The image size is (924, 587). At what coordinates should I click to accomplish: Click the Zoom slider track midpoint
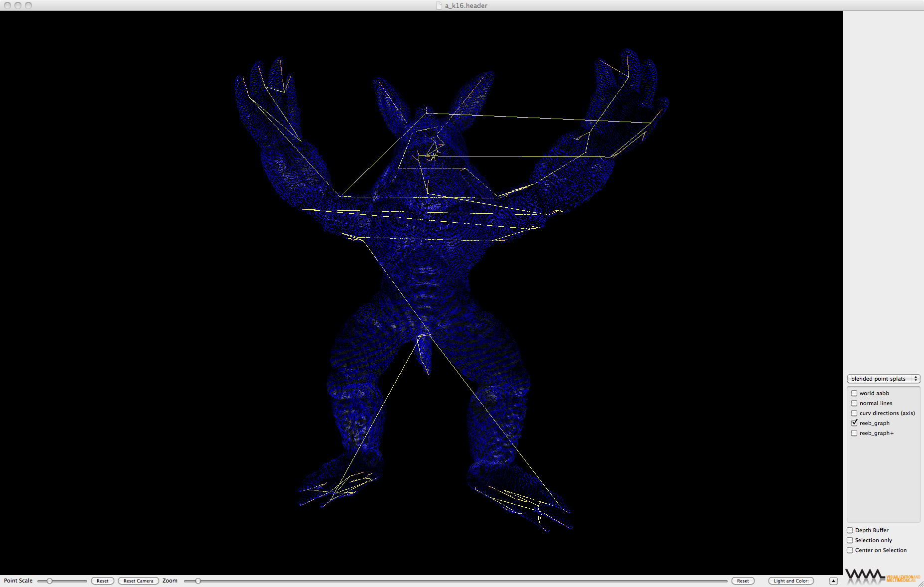pyautogui.click(x=456, y=581)
